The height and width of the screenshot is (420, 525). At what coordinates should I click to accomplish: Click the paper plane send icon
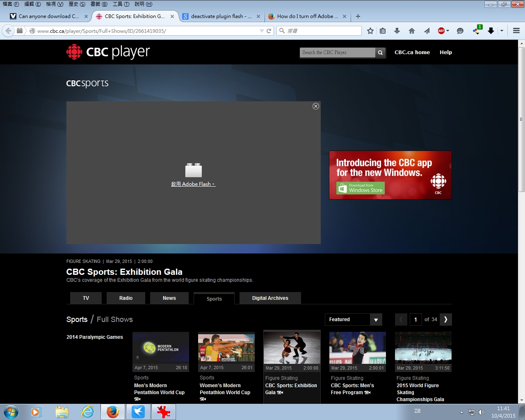point(427,31)
